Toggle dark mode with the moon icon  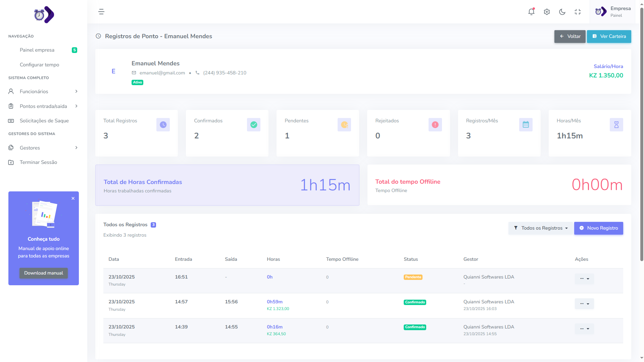tap(562, 12)
